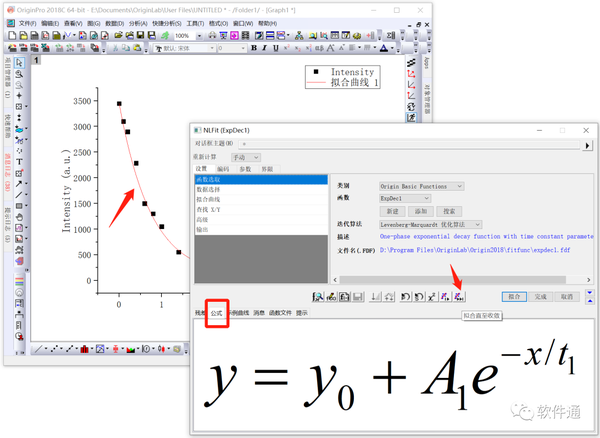This screenshot has width=600, height=438.
Task: Click the chi-square calculation icon
Action: tap(432, 296)
